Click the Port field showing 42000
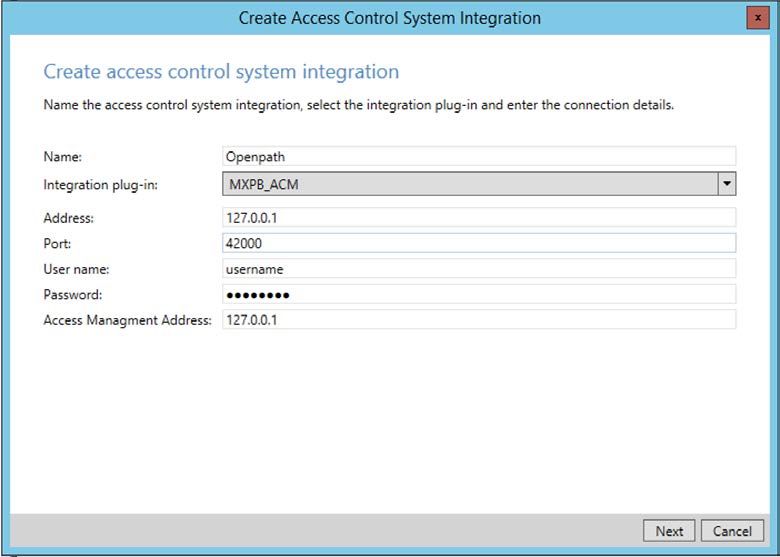Screen dimensions: 780x557 click(x=479, y=243)
